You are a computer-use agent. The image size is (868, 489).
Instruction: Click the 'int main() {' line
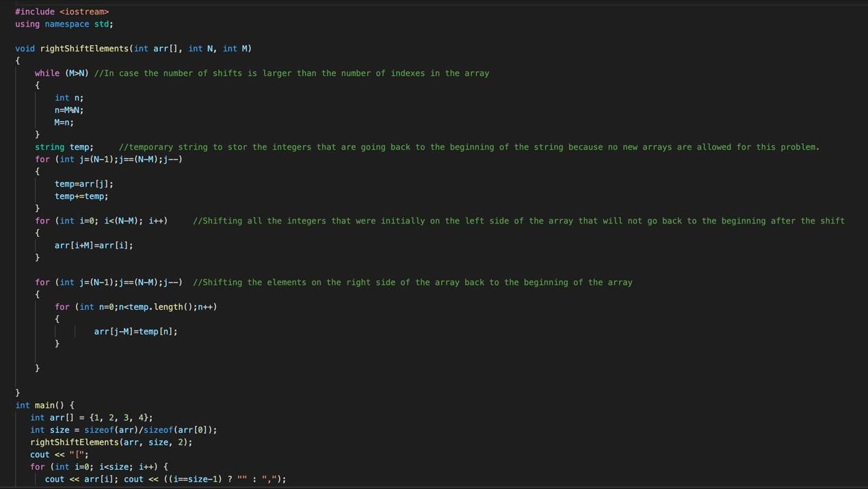(45, 406)
